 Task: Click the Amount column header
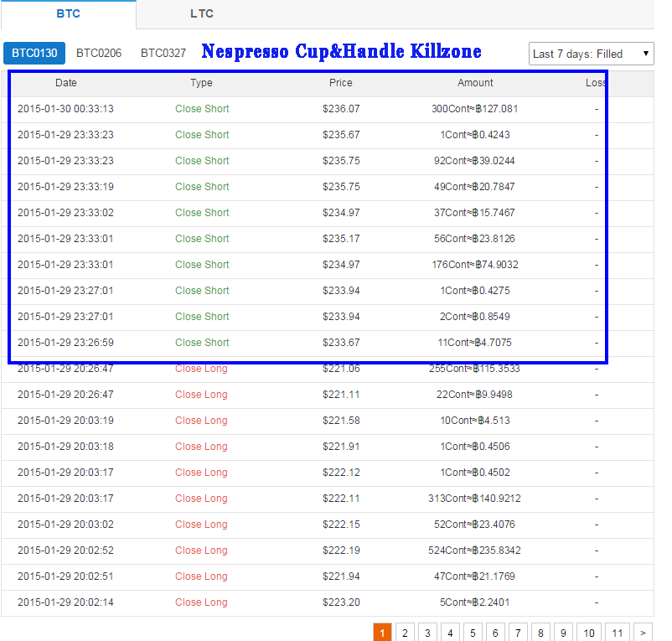[x=475, y=83]
